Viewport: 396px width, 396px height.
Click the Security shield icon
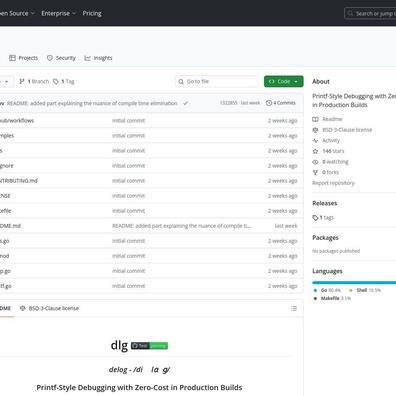tap(50, 58)
